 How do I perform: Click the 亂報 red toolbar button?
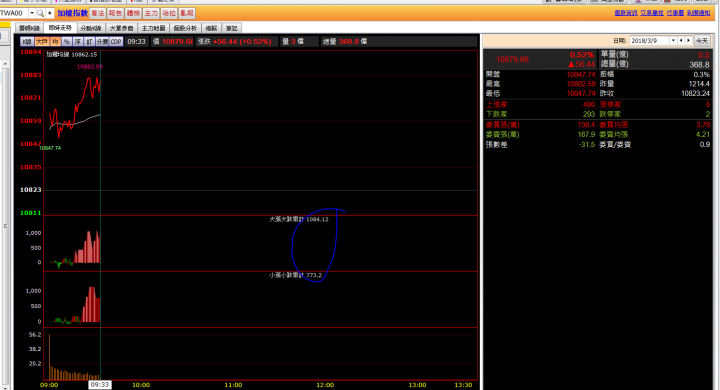coord(187,13)
